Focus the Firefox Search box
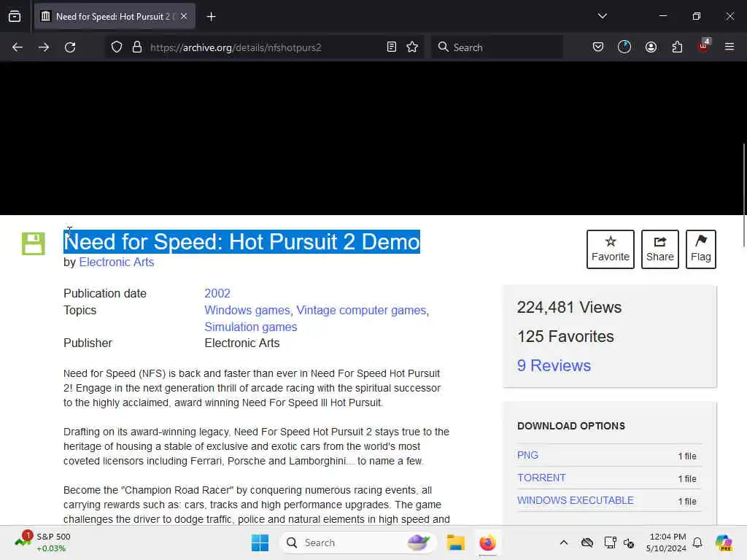This screenshot has height=560, width=747. point(497,47)
